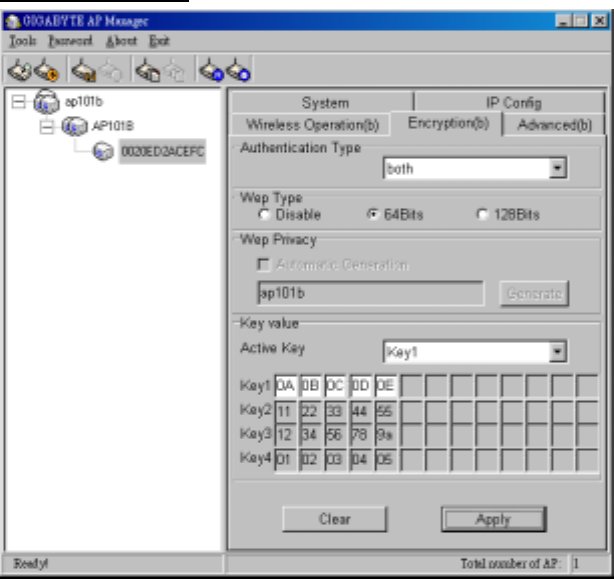Open the Wireless Operation(b) tab

pos(311,125)
